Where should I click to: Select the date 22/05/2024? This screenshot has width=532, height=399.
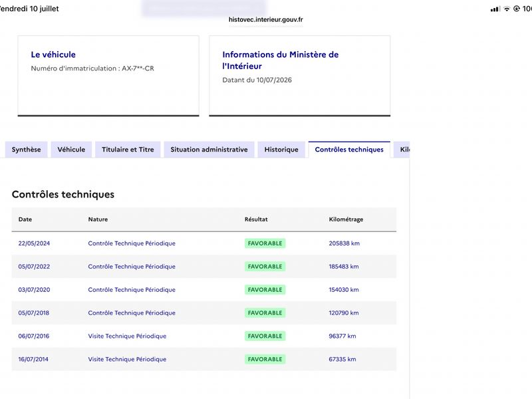pos(34,243)
